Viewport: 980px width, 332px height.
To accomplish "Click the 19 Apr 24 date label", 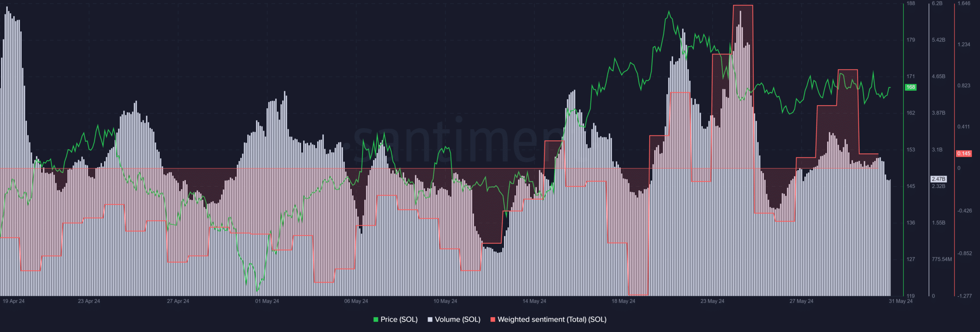I will pos(13,301).
